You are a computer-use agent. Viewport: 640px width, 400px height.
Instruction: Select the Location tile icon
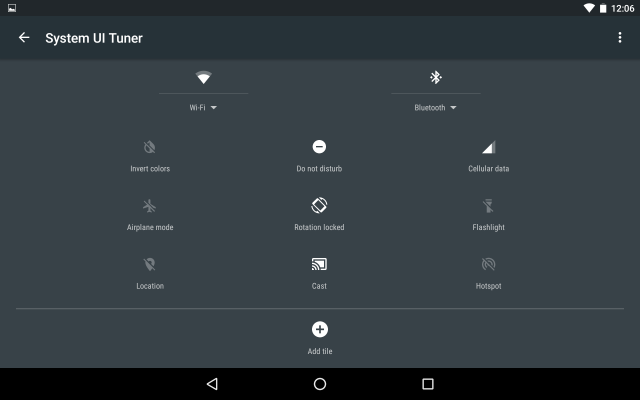150,264
